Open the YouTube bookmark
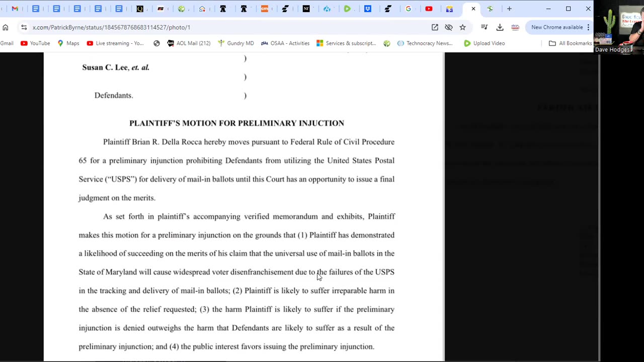This screenshot has width=644, height=362. pyautogui.click(x=35, y=43)
